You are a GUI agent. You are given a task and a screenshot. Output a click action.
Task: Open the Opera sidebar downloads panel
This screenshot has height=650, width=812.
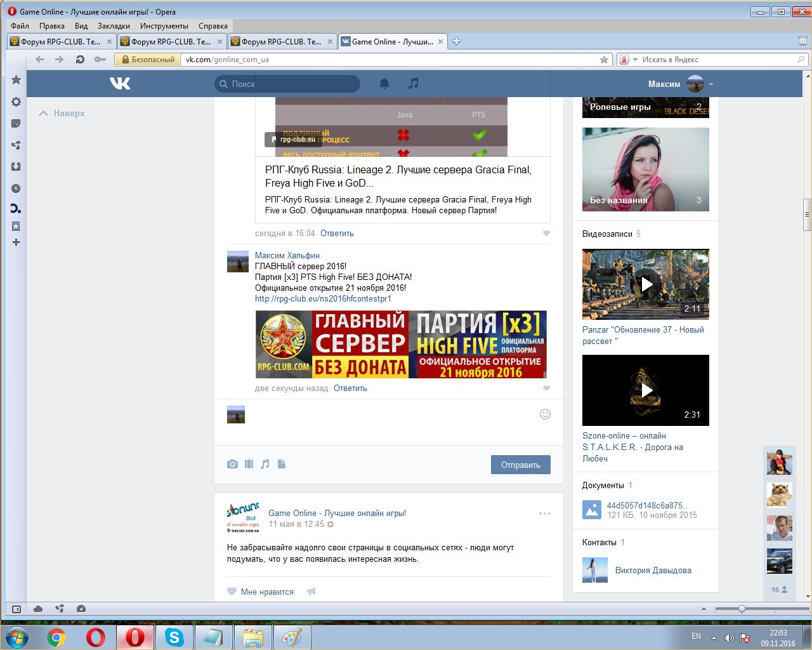tap(16, 166)
